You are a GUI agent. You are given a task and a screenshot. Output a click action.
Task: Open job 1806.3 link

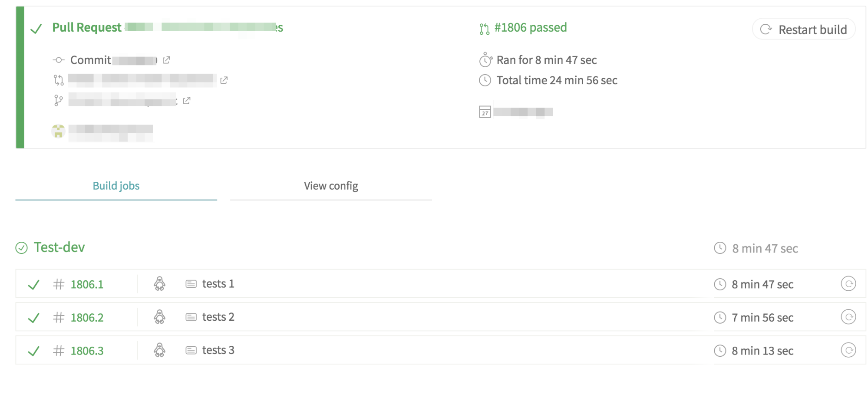(87, 351)
